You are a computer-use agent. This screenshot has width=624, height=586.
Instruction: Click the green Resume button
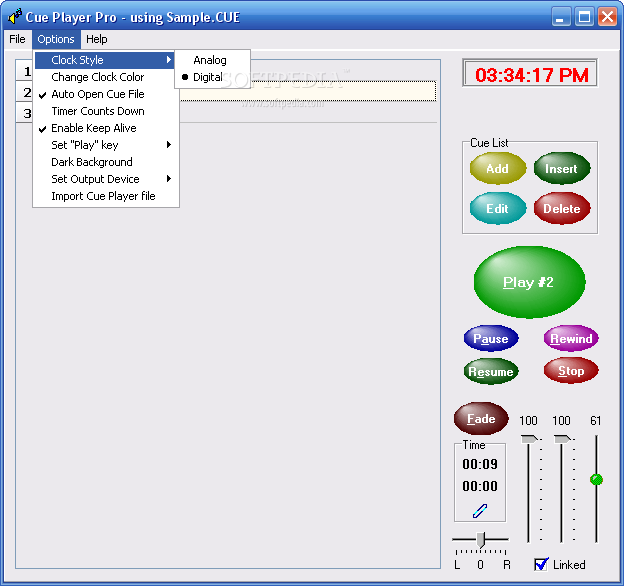[x=491, y=372]
